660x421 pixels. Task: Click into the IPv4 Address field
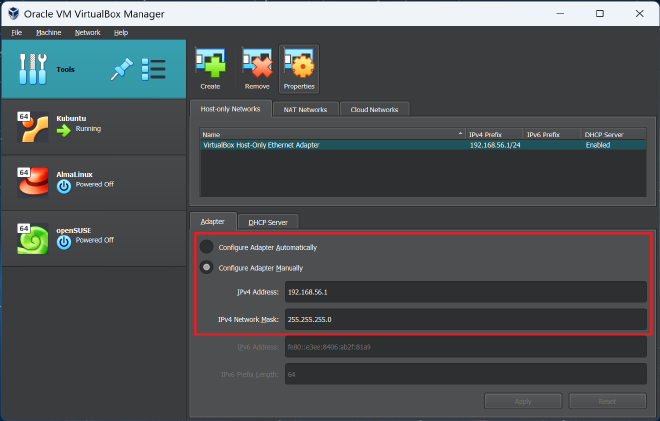click(x=466, y=292)
